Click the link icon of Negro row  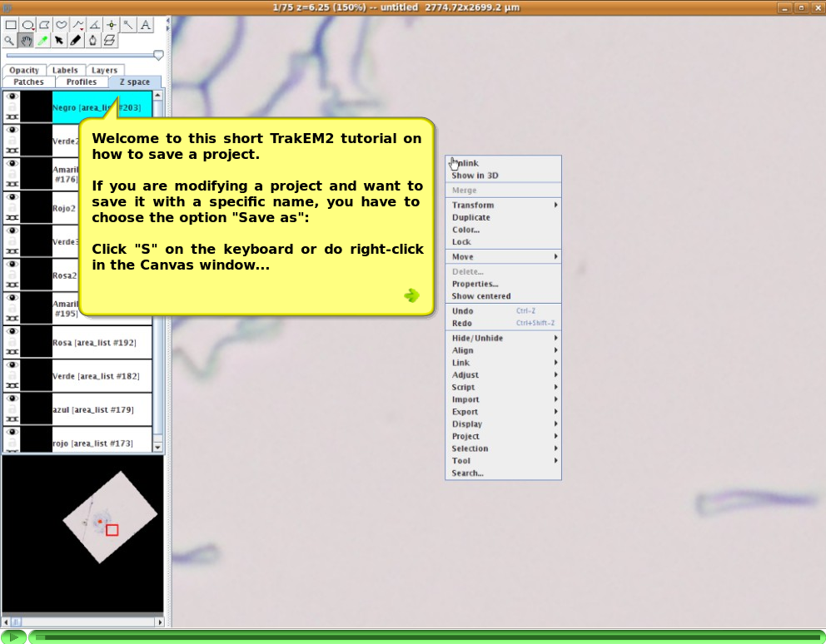click(12, 116)
